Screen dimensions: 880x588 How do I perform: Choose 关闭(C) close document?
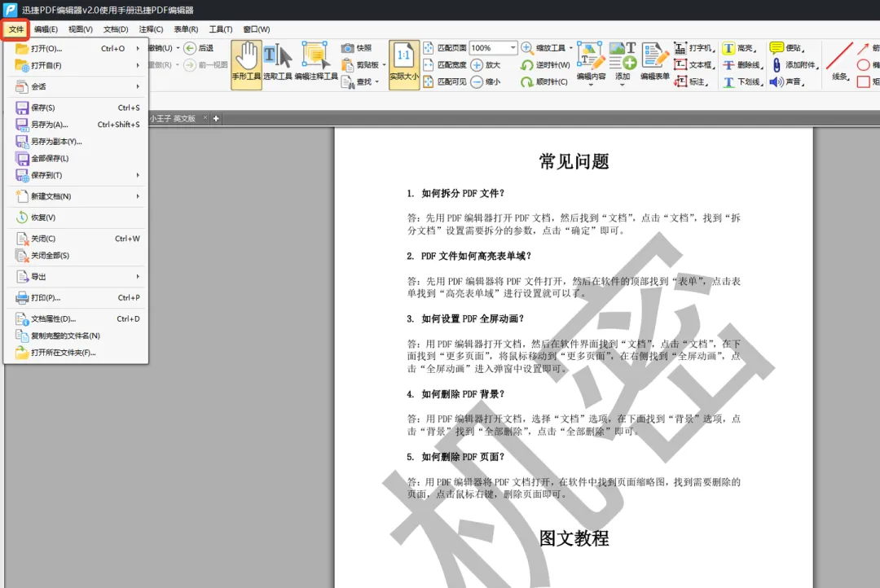(77, 239)
